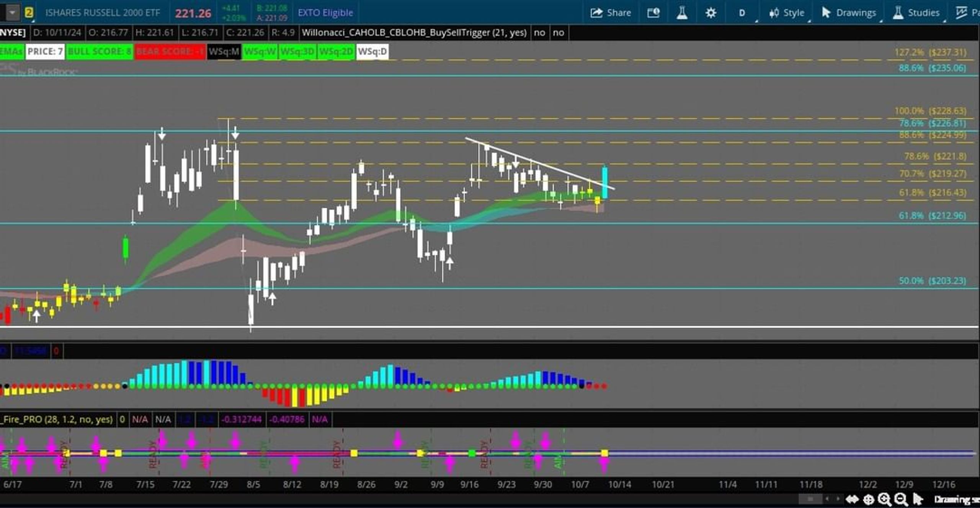
Task: Select the 88.6% ($235.06) Fibonacci label
Action: [932, 68]
